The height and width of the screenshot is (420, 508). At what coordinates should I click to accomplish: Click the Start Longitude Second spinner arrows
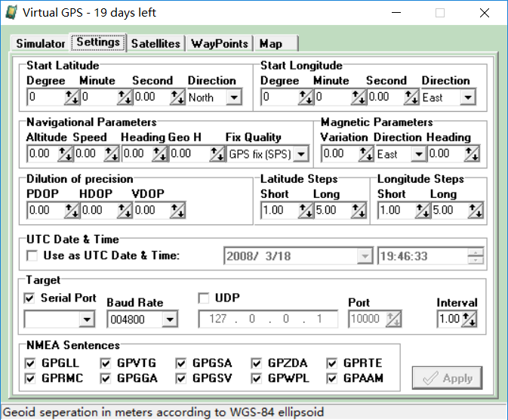pyautogui.click(x=411, y=97)
